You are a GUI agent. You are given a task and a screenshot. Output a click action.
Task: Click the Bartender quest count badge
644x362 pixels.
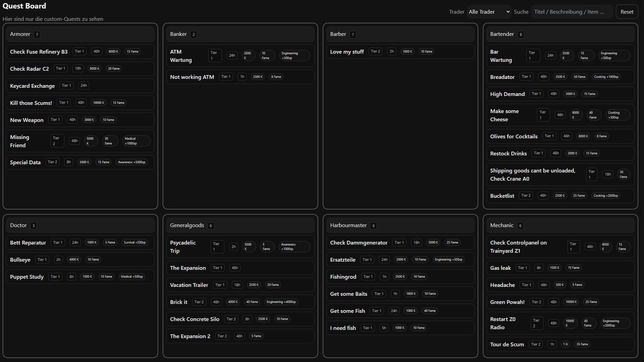coord(521,35)
